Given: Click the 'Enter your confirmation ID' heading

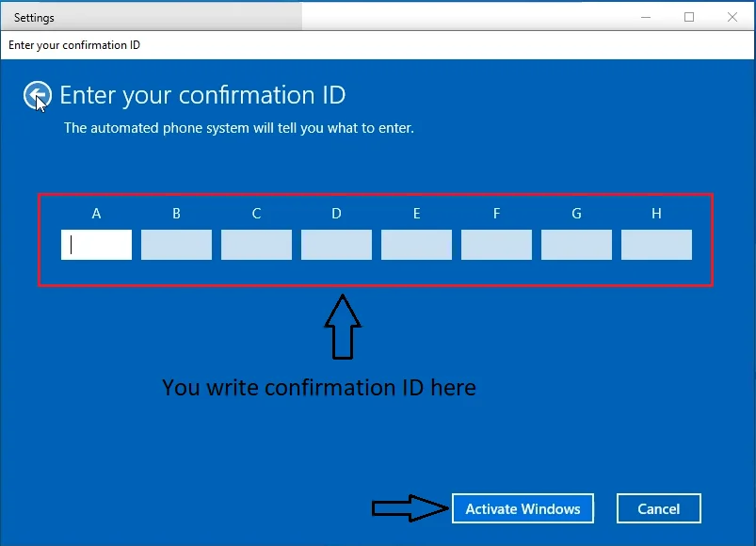Looking at the screenshot, I should 202,95.
